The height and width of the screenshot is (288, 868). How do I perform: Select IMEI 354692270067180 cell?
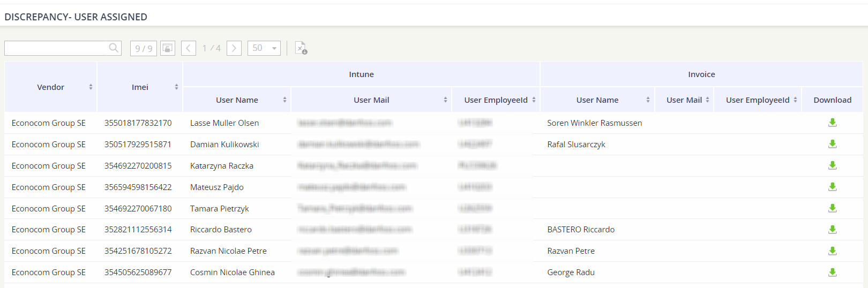[x=138, y=209]
